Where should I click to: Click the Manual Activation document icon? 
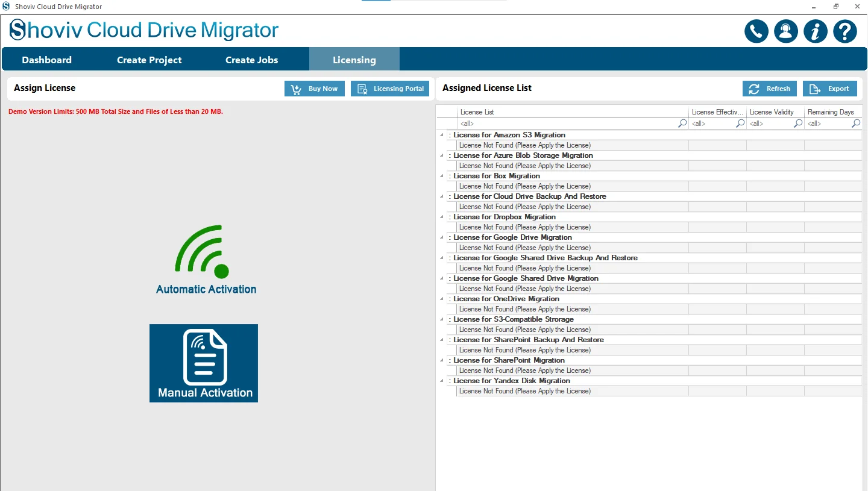tap(204, 363)
